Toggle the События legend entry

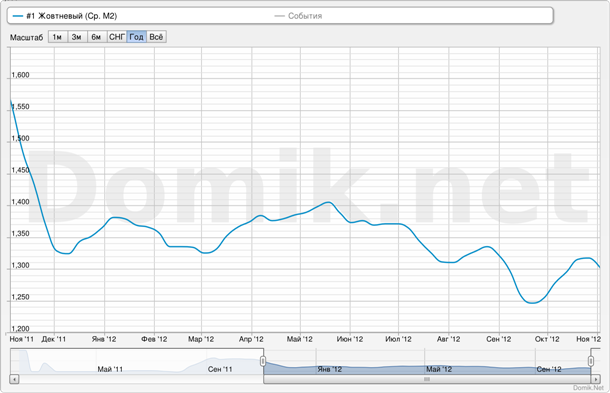[298, 16]
